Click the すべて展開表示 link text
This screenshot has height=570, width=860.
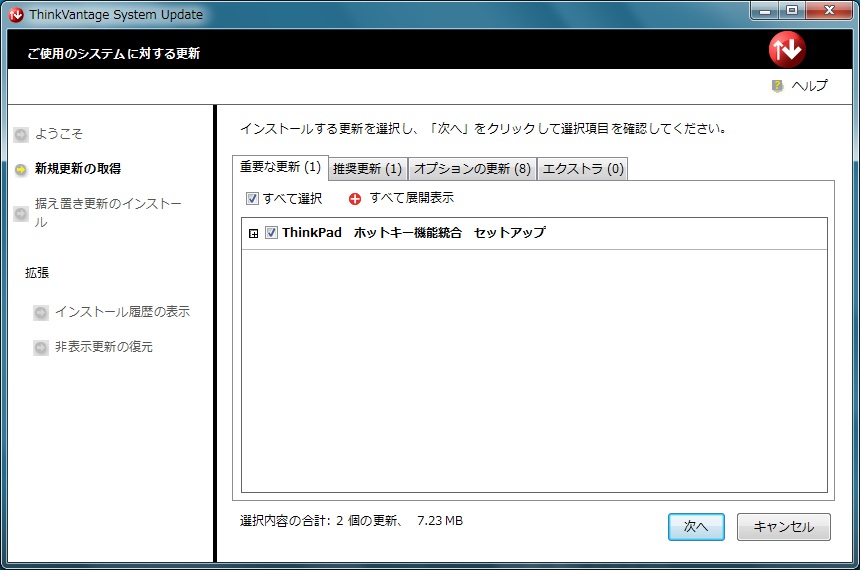pos(411,198)
